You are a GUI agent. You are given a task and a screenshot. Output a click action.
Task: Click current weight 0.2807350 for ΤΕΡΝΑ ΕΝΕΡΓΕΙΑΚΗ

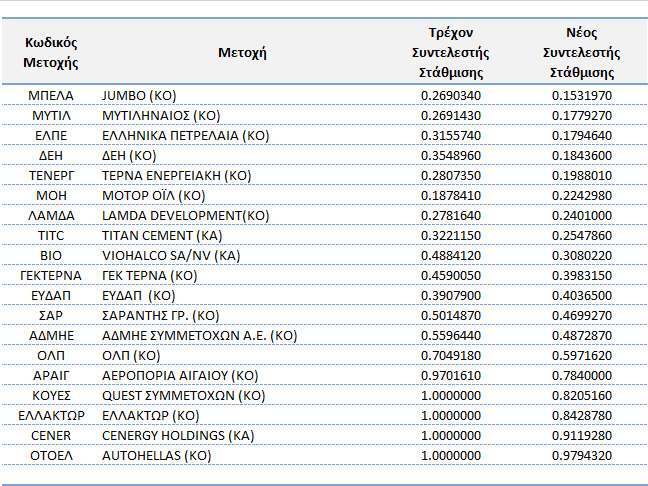451,175
